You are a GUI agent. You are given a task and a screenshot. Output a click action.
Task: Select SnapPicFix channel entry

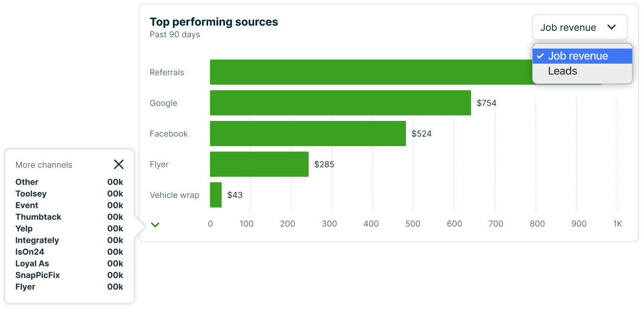(x=37, y=275)
